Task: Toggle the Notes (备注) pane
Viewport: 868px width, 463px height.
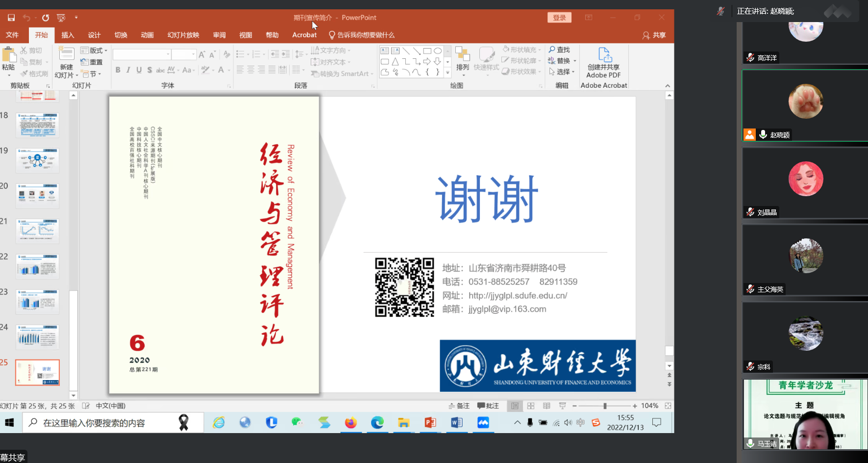Action: (459, 406)
